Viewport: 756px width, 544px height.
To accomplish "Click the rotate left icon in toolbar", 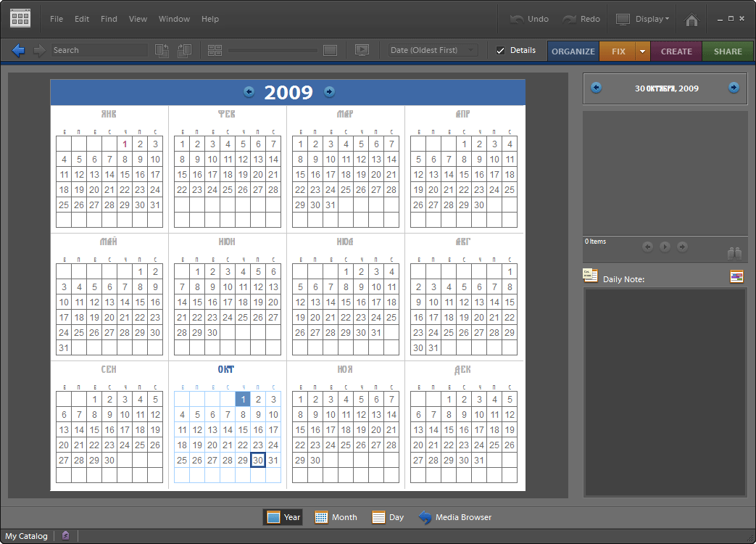I will 162,50.
